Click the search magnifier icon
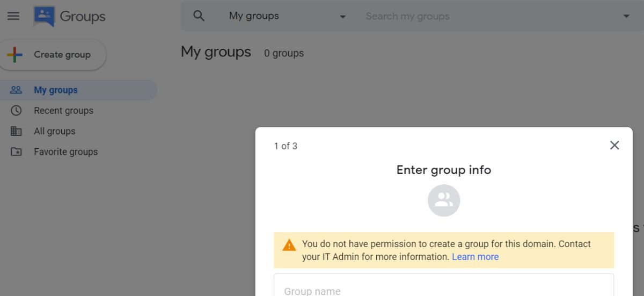The height and width of the screenshot is (296, 644). click(x=199, y=16)
